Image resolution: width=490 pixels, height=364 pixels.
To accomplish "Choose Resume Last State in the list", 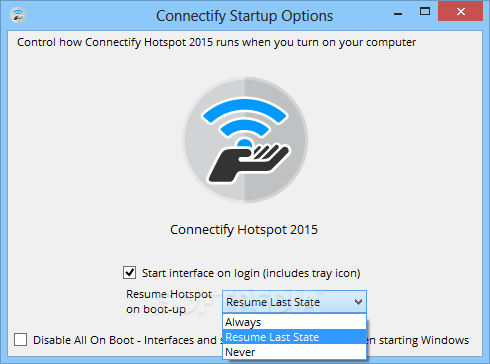I will 294,337.
